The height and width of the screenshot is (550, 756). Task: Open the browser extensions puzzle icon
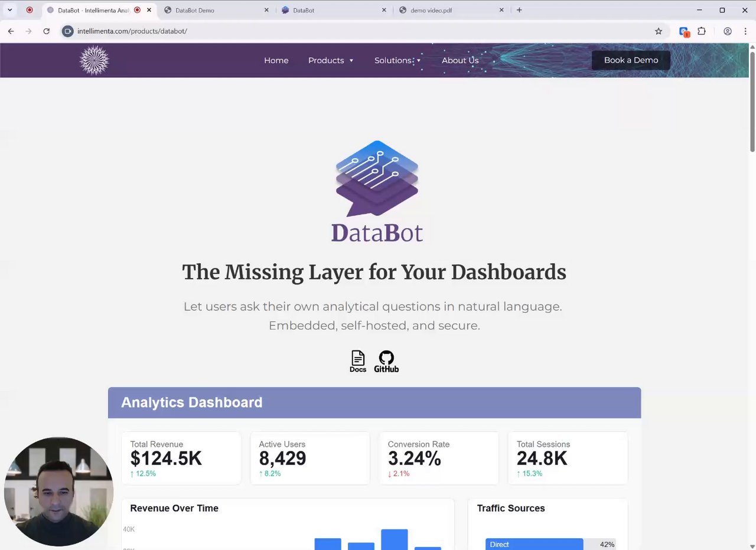click(702, 31)
